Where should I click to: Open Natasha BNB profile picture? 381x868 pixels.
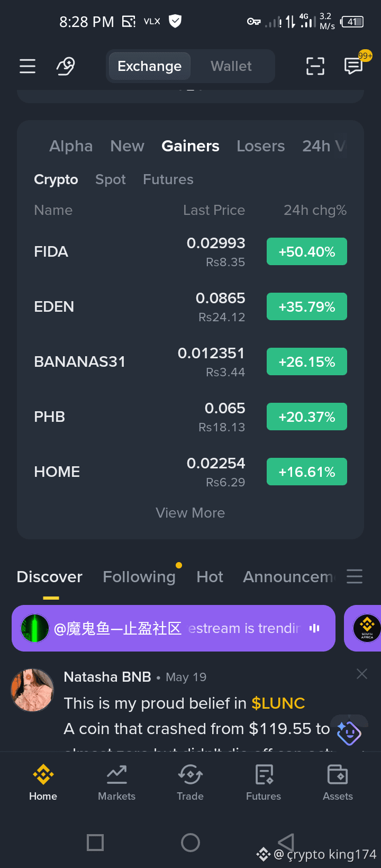32,690
